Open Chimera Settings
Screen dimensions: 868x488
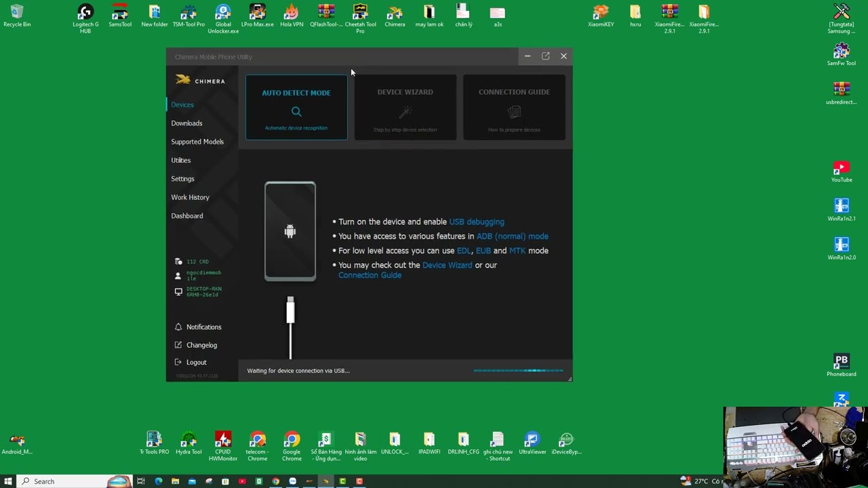(x=182, y=179)
